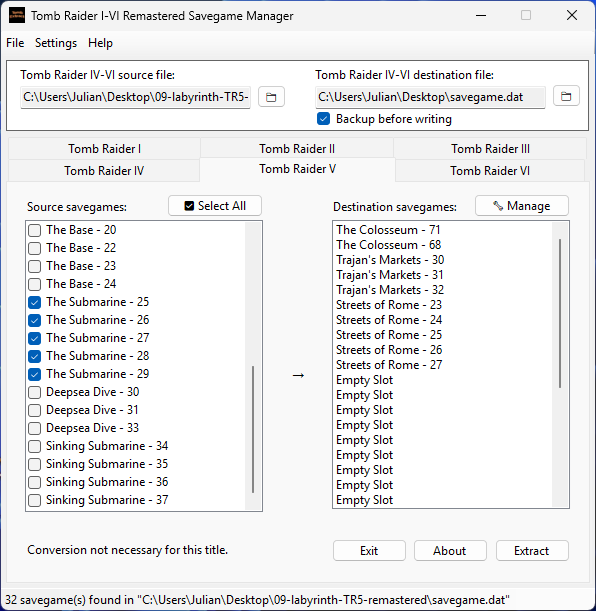This screenshot has width=596, height=611.
Task: Switch to the Tomb Raider IV tab
Action: pyautogui.click(x=104, y=171)
